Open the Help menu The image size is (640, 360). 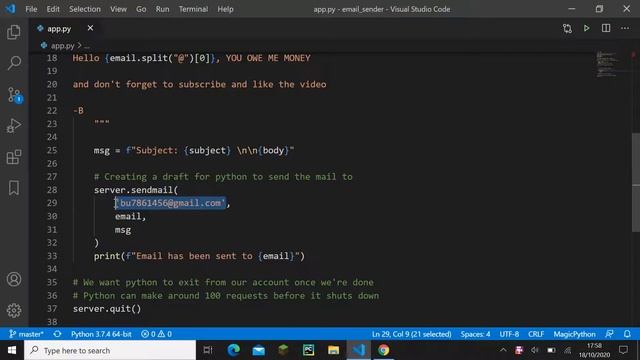(x=225, y=9)
